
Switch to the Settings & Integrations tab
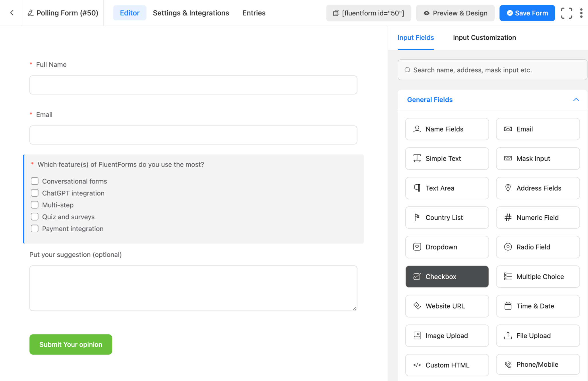[x=191, y=13]
